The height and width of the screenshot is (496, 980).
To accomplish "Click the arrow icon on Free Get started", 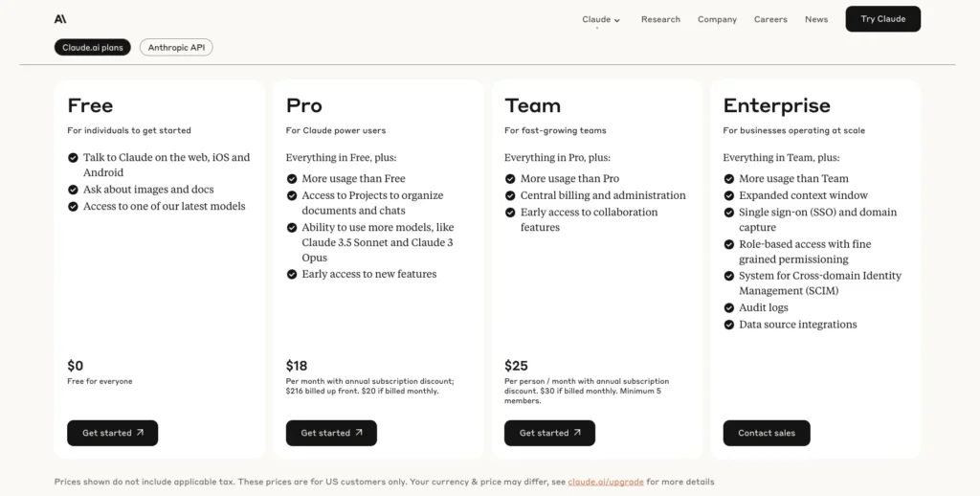I will pyautogui.click(x=141, y=433).
